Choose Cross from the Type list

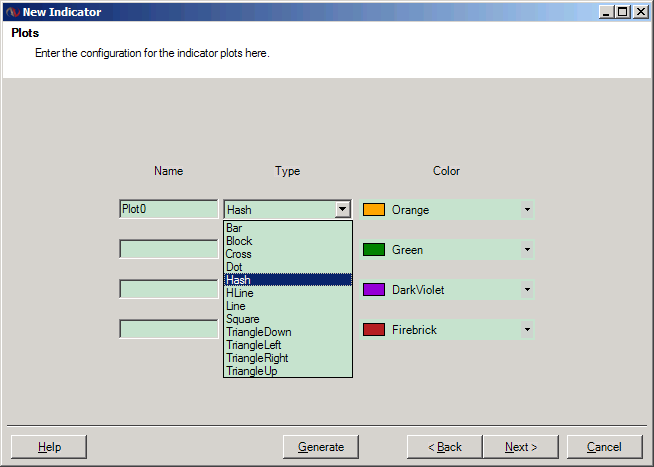pyautogui.click(x=288, y=254)
